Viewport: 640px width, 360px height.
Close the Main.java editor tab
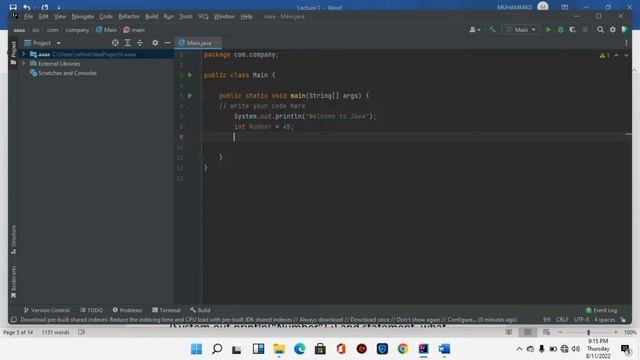[217, 43]
